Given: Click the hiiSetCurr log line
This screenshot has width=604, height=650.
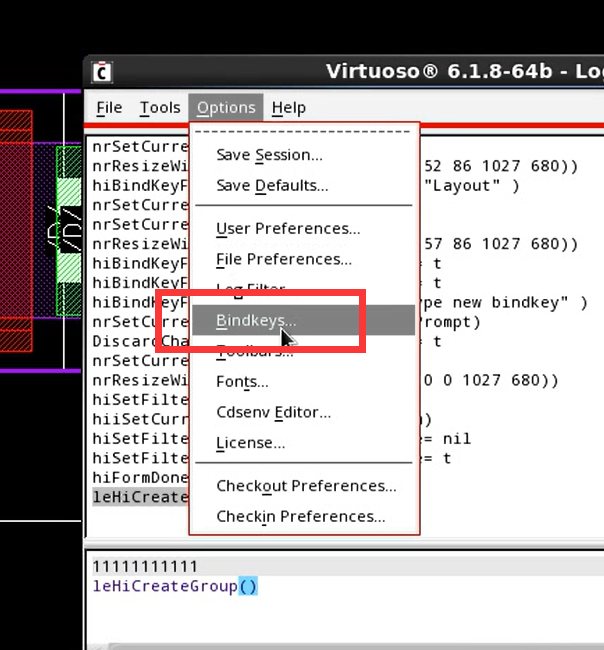Looking at the screenshot, I should 140,419.
